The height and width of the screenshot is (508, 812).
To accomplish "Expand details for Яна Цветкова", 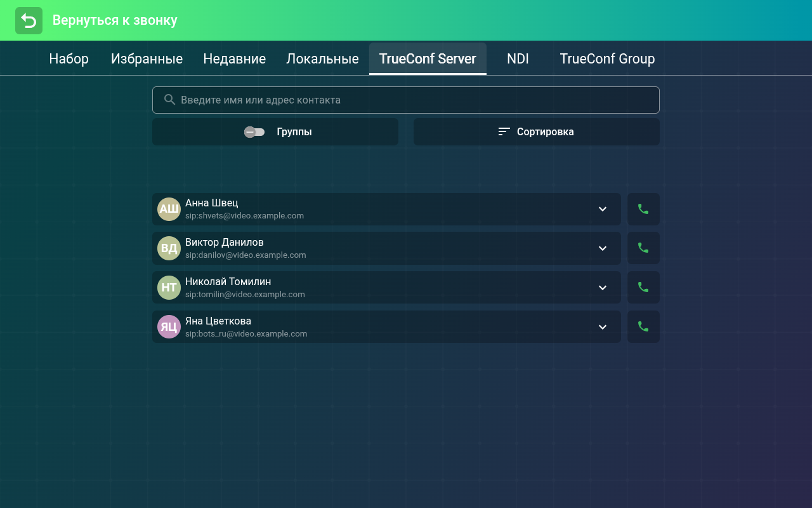I will [603, 327].
